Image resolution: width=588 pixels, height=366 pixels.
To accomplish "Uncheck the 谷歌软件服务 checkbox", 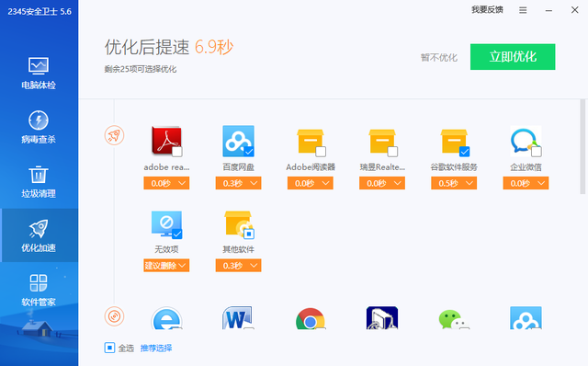I will tap(464, 152).
